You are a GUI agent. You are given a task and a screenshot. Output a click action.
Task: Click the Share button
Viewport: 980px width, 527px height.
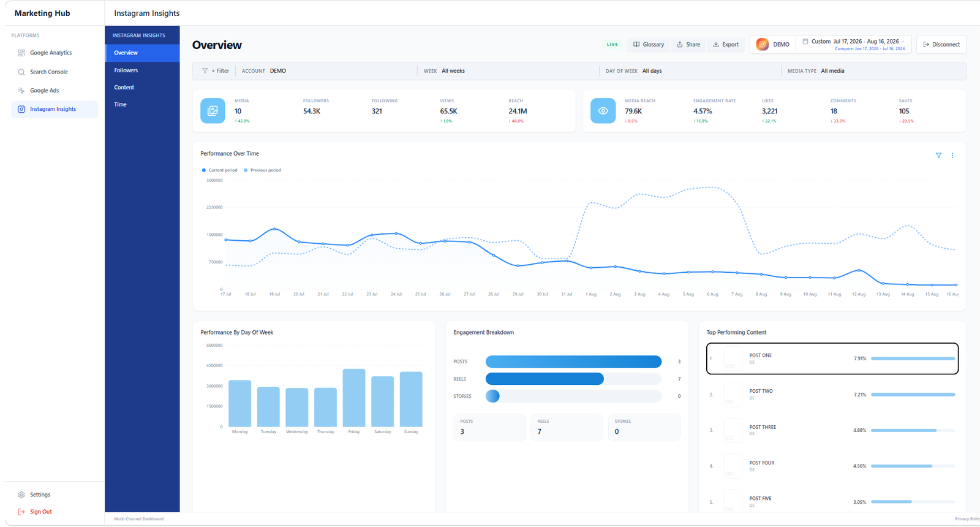click(688, 44)
